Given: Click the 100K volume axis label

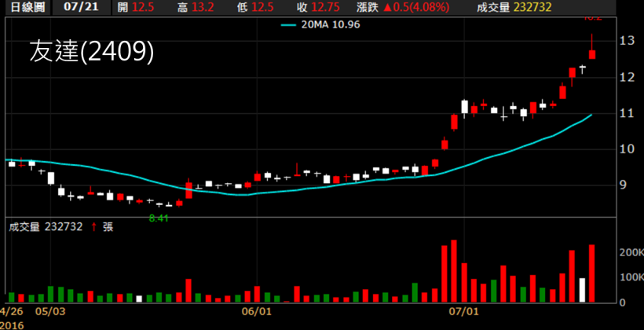Looking at the screenshot, I should (x=632, y=277).
